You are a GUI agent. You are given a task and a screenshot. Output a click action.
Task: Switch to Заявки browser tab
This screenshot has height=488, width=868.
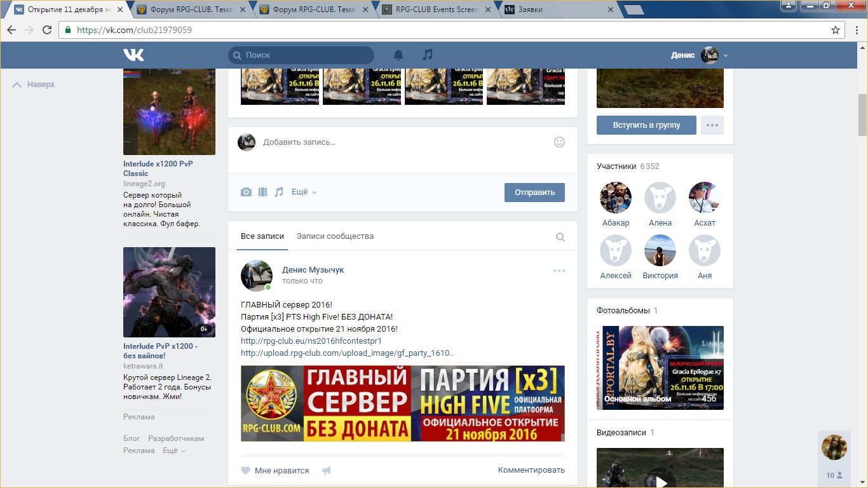(558, 10)
